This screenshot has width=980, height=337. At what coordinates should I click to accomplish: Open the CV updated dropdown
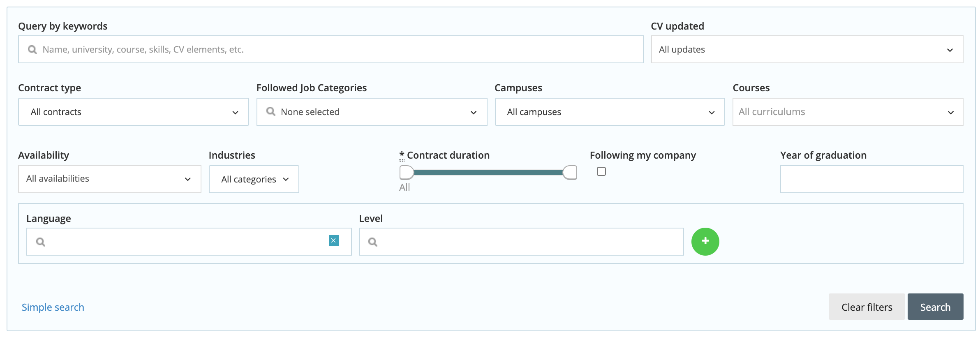(807, 49)
